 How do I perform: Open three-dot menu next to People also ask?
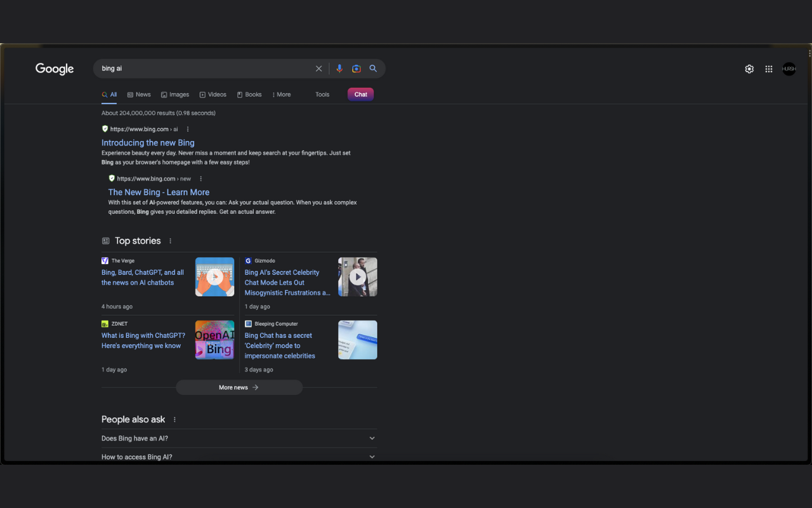[174, 419]
